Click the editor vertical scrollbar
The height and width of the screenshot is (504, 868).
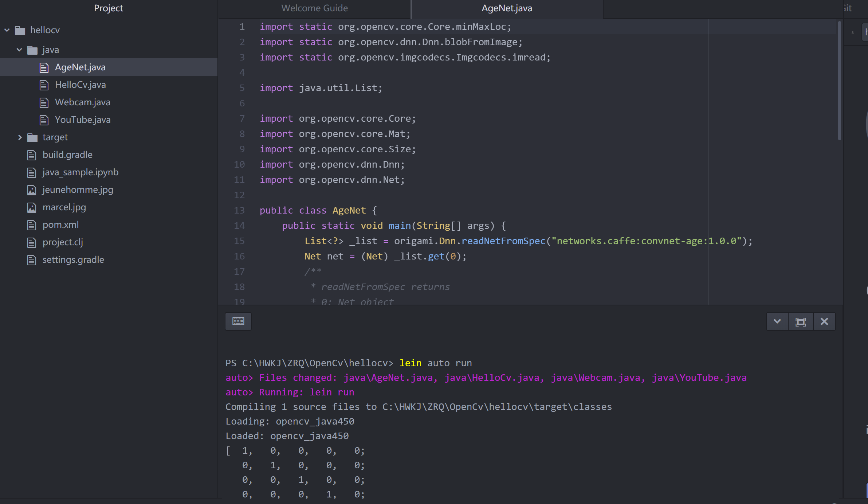click(839, 80)
